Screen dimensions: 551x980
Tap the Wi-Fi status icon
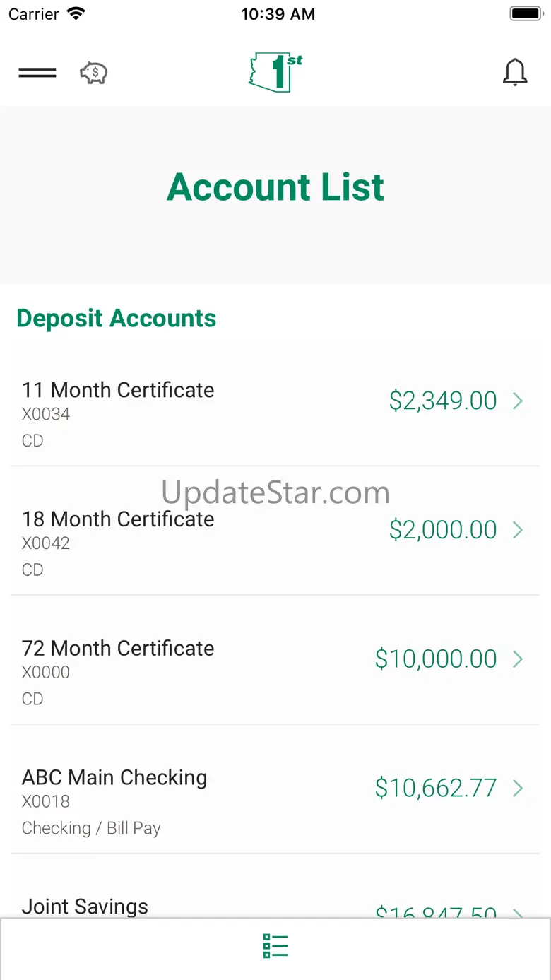76,13
